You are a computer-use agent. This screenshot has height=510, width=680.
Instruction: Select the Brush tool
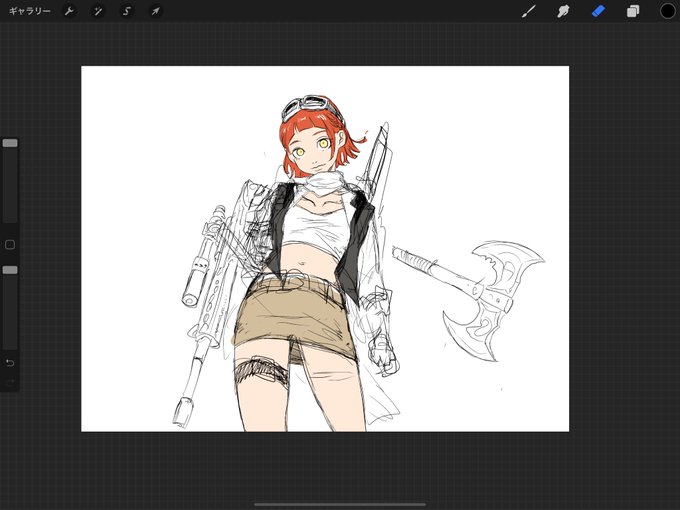[x=528, y=11]
